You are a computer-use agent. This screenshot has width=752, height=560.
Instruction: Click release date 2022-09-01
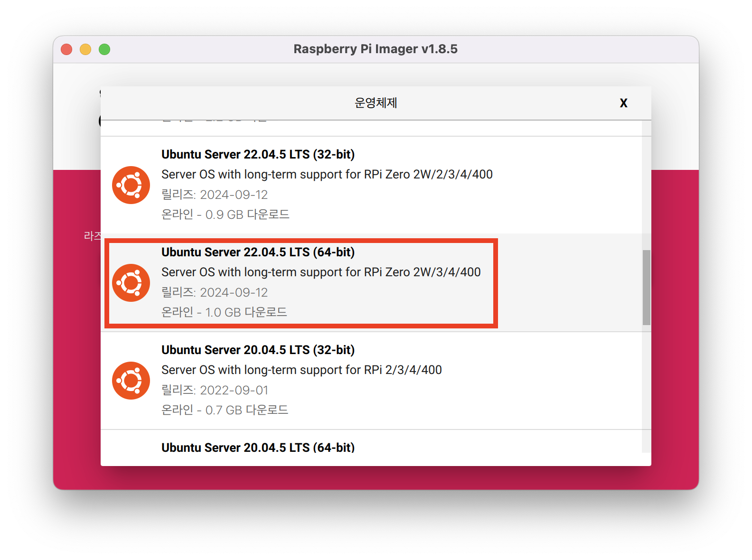(x=215, y=390)
